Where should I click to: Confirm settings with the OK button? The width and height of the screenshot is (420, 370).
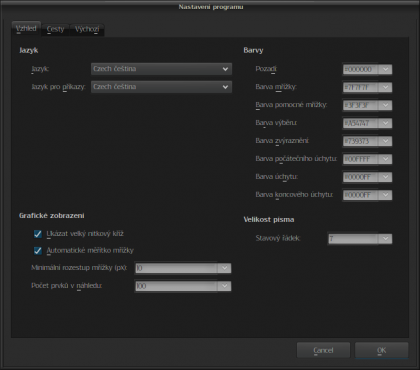tap(382, 350)
